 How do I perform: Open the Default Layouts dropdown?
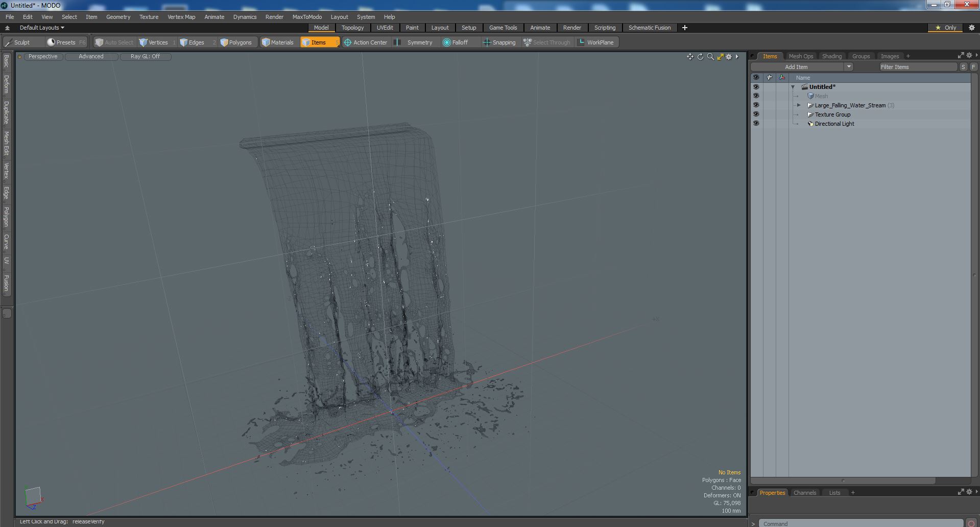tap(42, 28)
